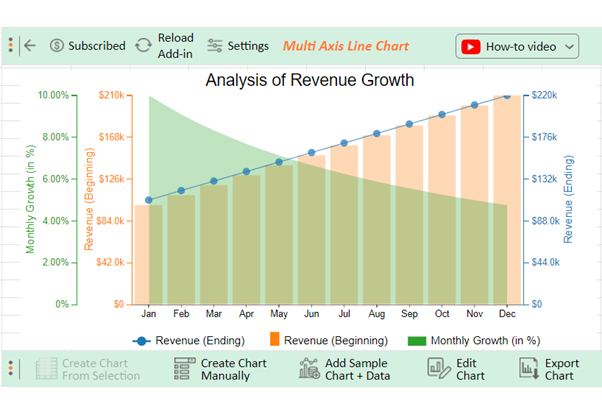The width and height of the screenshot is (602, 414).
Task: Toggle the Revenue (Ending) legend label
Action: (x=200, y=341)
